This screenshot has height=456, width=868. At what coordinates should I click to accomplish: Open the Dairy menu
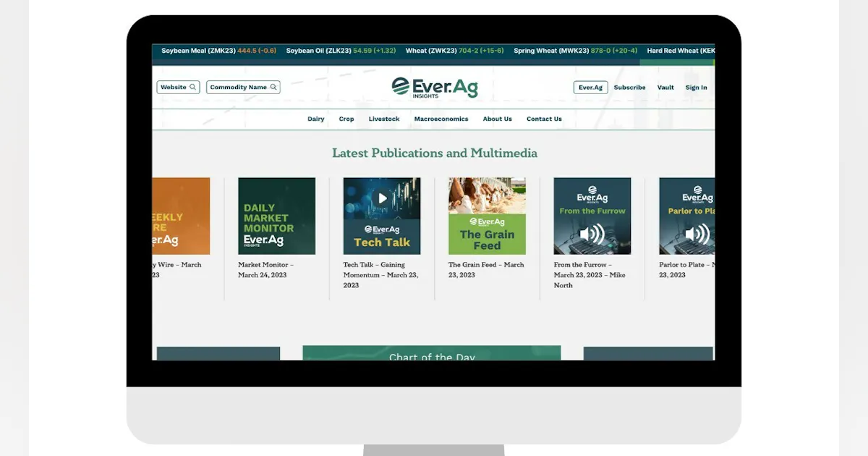[x=316, y=119]
